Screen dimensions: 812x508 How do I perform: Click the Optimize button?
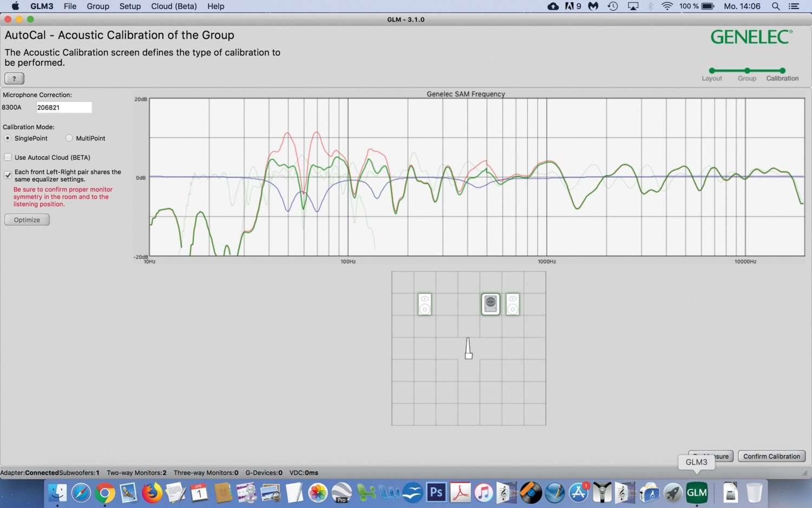[x=27, y=219]
